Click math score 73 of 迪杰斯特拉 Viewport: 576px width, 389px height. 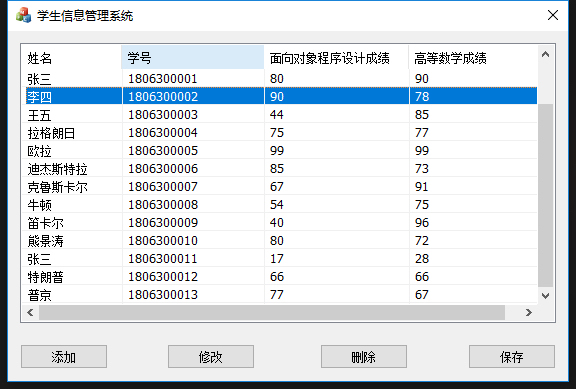422,169
